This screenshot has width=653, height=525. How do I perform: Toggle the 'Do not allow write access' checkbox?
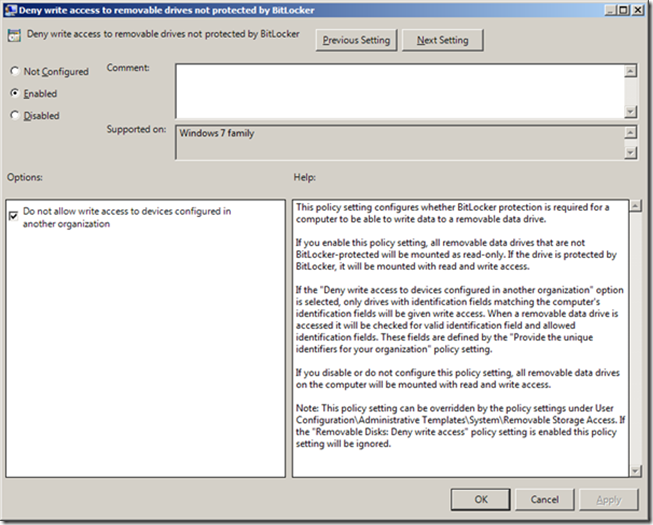(x=13, y=214)
